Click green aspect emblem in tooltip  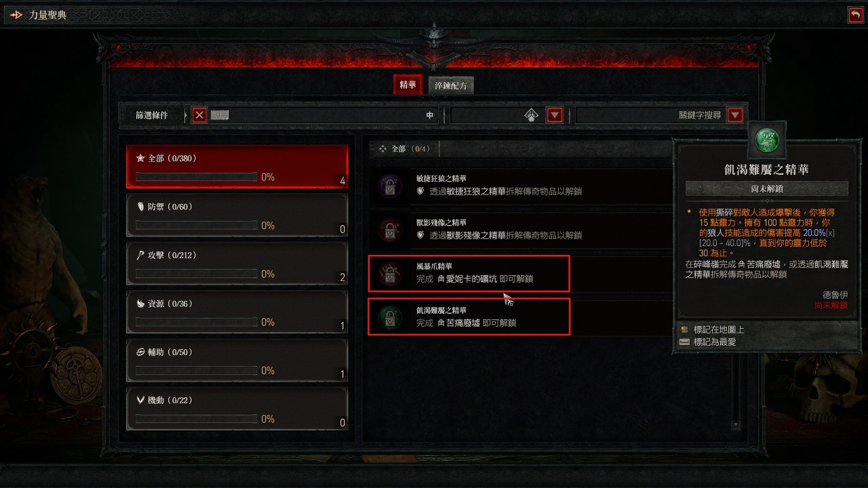(x=767, y=140)
